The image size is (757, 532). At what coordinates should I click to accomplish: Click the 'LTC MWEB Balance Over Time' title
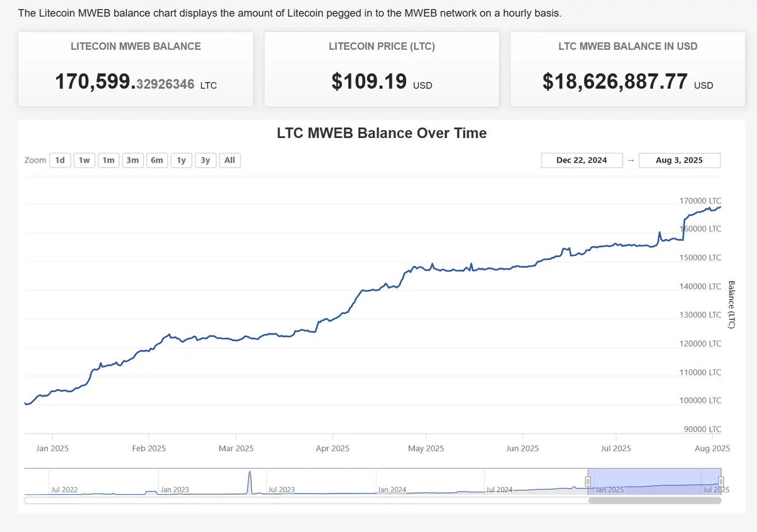click(x=382, y=133)
